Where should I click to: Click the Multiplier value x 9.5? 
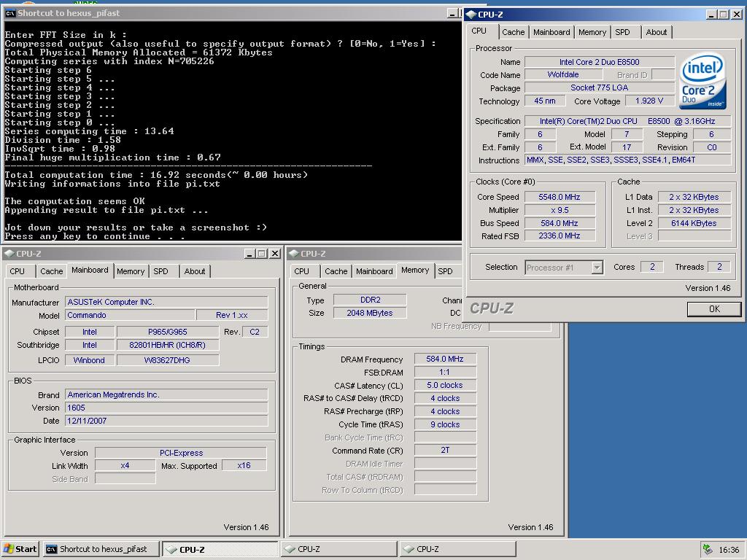pyautogui.click(x=560, y=210)
